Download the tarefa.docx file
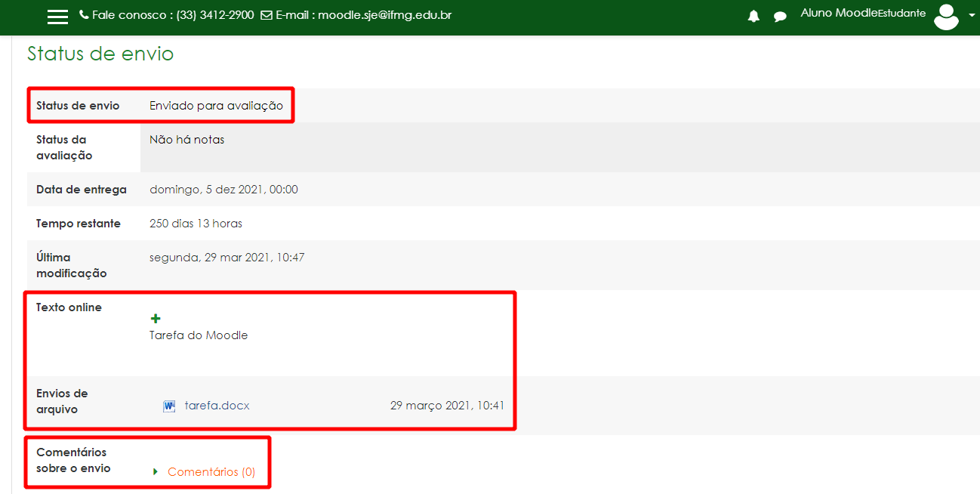Screen dimensions: 980x494 217,406
